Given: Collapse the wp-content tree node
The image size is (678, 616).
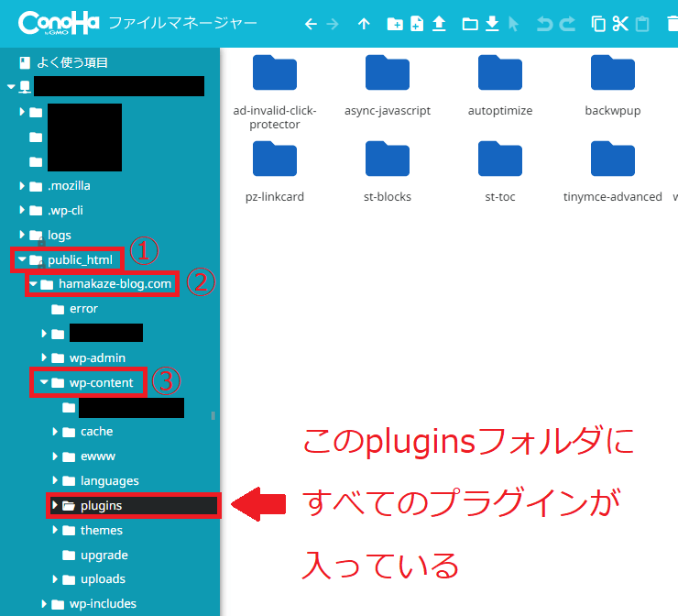Looking at the screenshot, I should point(44,382).
